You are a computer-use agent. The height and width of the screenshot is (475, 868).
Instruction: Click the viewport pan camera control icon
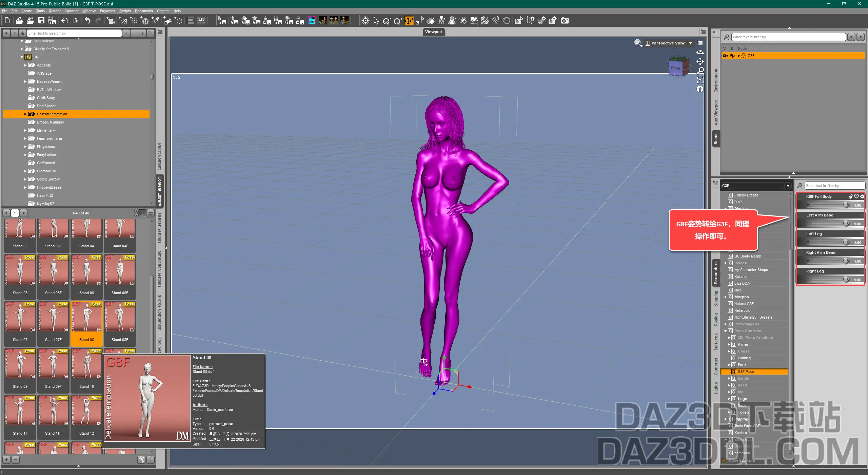click(x=700, y=61)
